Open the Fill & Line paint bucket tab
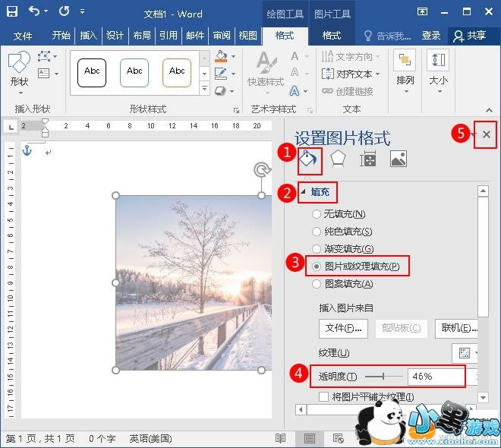 point(307,158)
